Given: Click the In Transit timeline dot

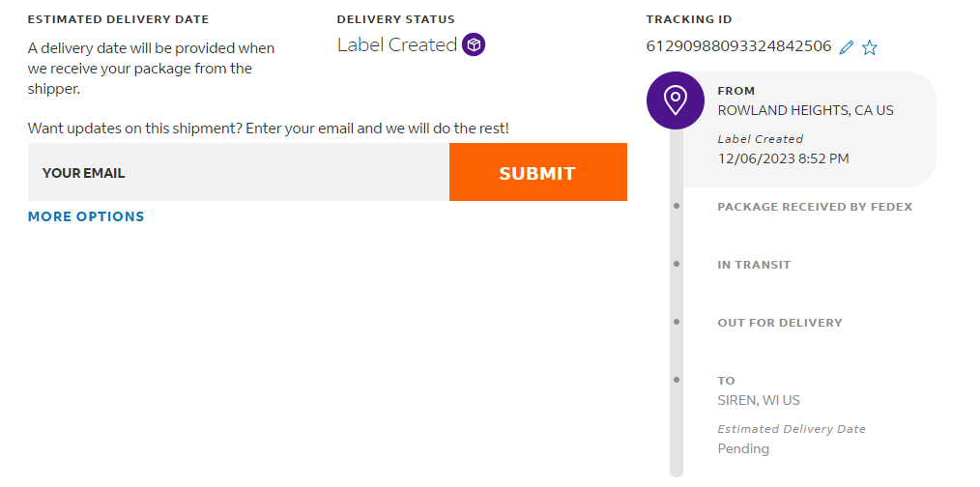Looking at the screenshot, I should pyautogui.click(x=677, y=264).
